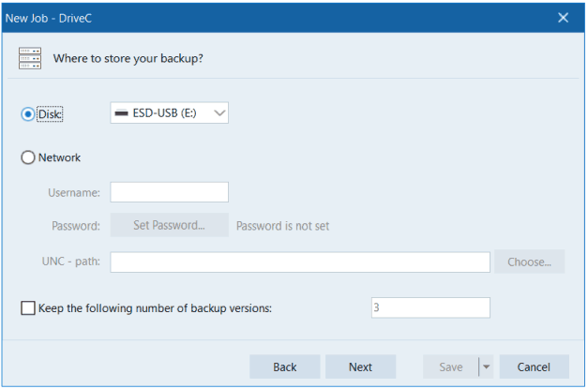Cancel the new backup job

[534, 367]
